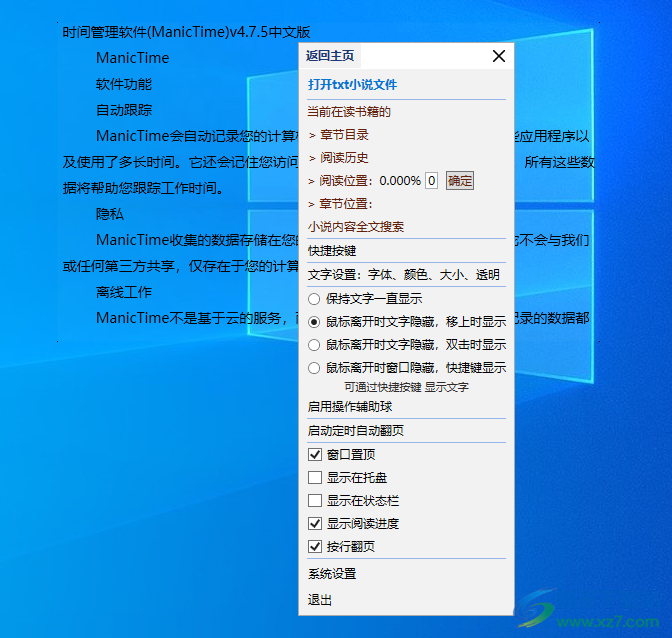The height and width of the screenshot is (638, 672).
Task: Expand 章节位置 item
Action: click(x=346, y=204)
